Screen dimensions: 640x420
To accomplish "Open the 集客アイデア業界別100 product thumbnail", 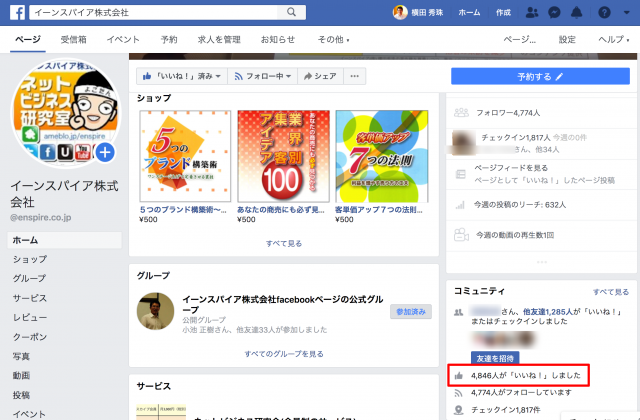I will click(x=283, y=156).
